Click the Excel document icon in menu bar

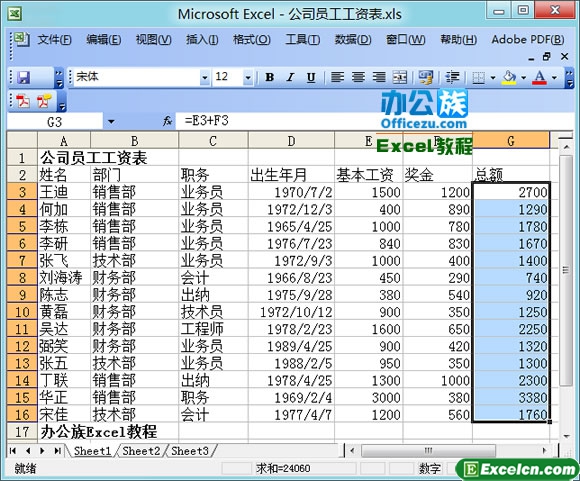point(21,39)
